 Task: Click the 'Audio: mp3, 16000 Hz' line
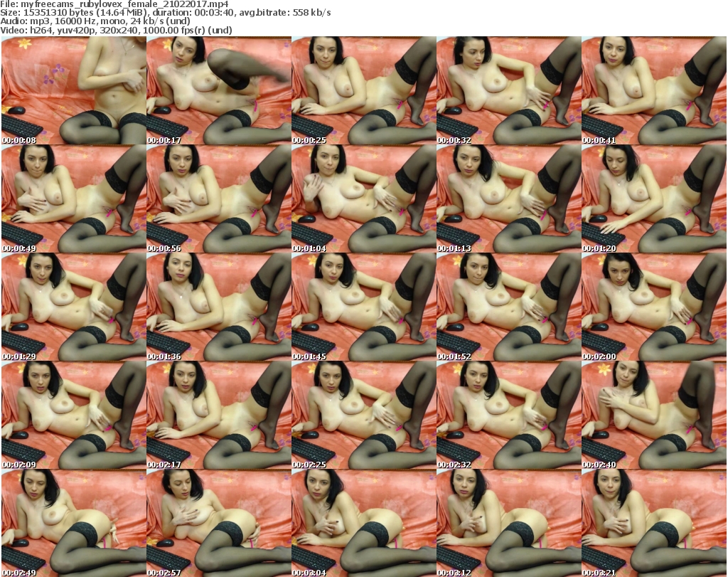pyautogui.click(x=95, y=21)
